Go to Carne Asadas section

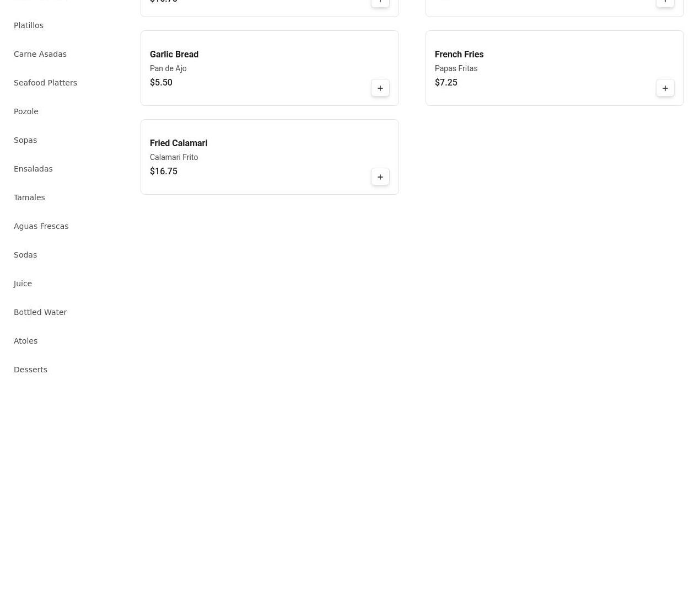40,54
